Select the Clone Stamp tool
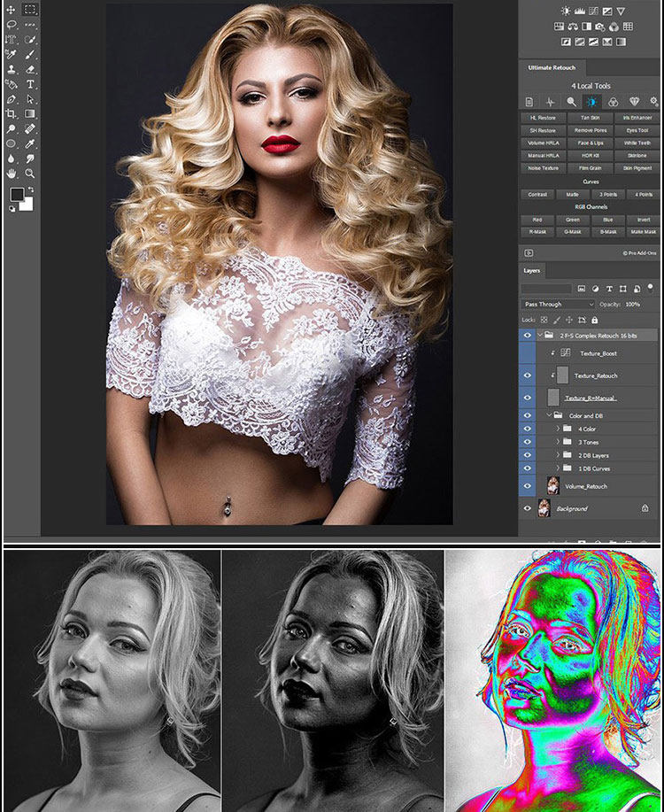The image size is (664, 812). (11, 69)
